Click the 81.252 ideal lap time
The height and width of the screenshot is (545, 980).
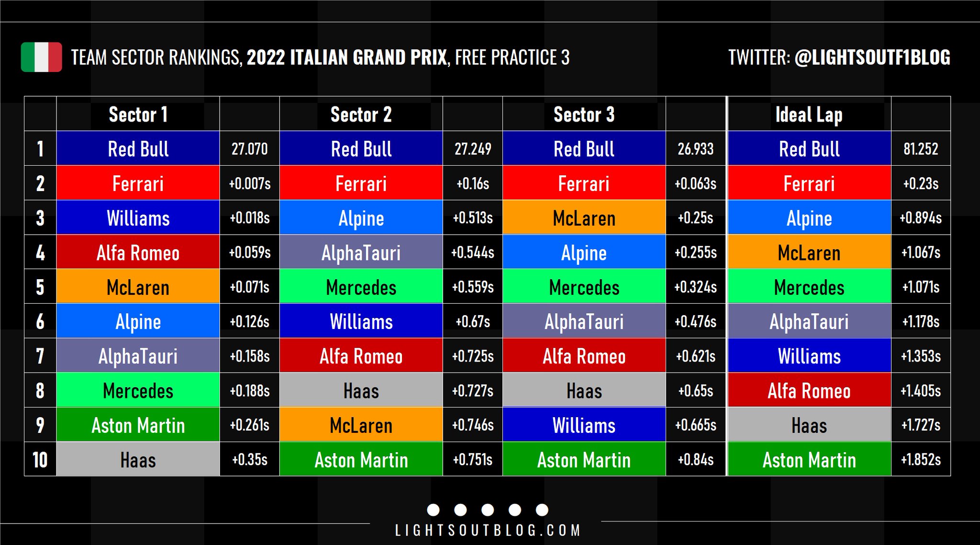click(921, 149)
